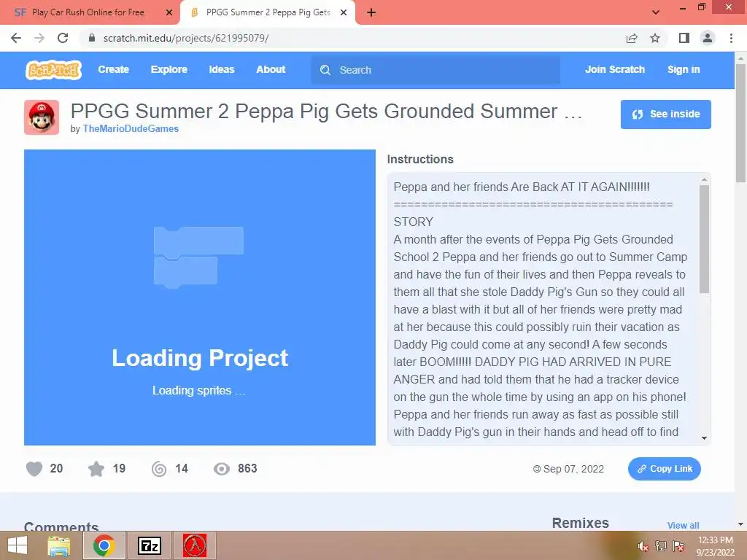747x560 pixels.
Task: Open the Chrome profile icon
Action: 708,38
